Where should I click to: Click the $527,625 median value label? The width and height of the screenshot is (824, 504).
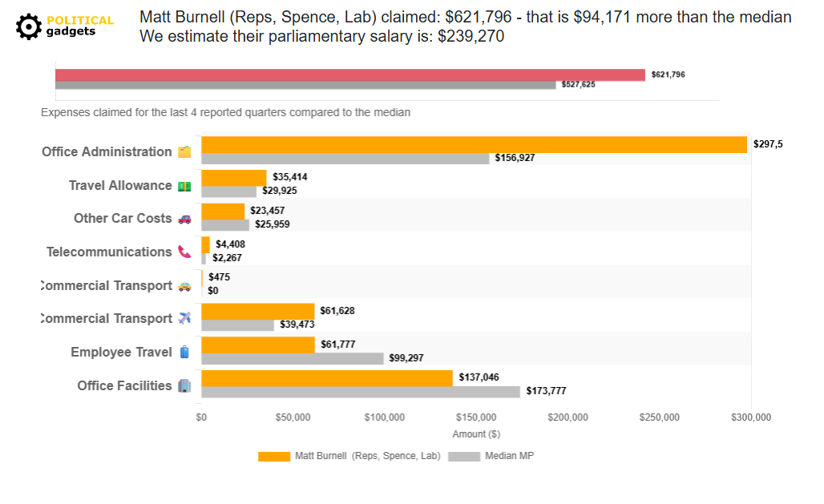pos(578,85)
